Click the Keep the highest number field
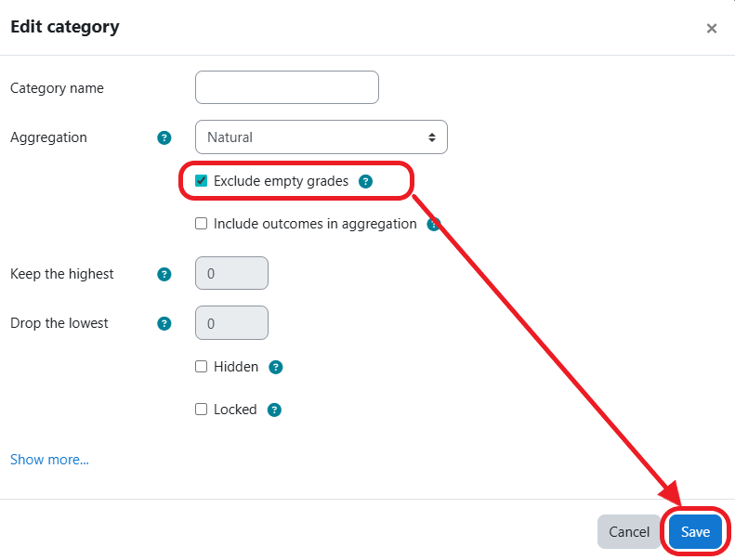 231,274
